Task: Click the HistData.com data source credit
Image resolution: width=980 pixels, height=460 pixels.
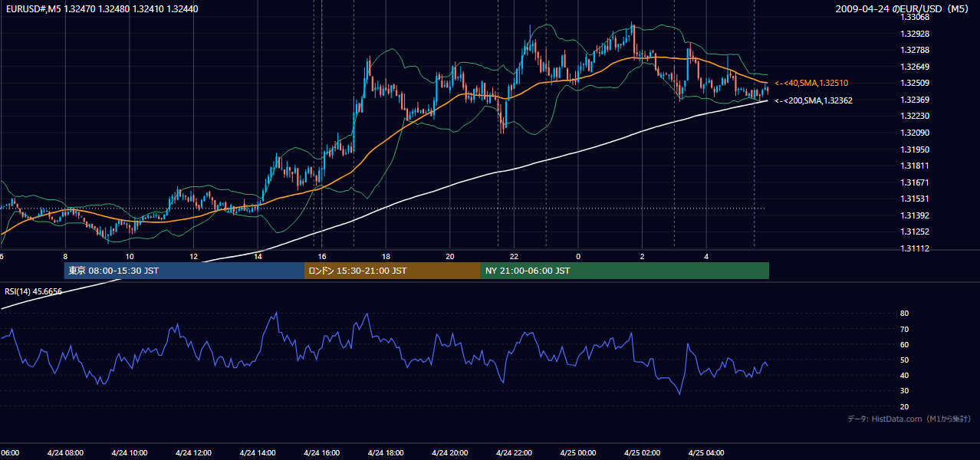Action: pyautogui.click(x=909, y=419)
